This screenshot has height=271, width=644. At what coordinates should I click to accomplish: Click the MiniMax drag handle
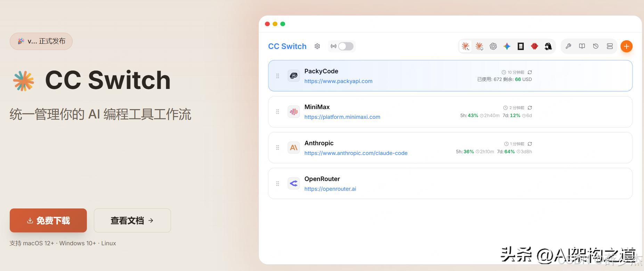click(x=278, y=112)
